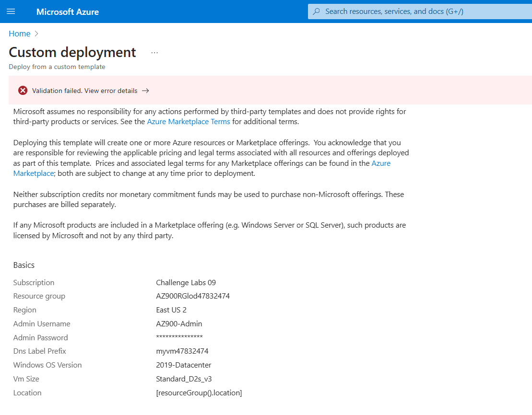Click the arrow next to View error details
Image resolution: width=532 pixels, height=415 pixels.
145,91
